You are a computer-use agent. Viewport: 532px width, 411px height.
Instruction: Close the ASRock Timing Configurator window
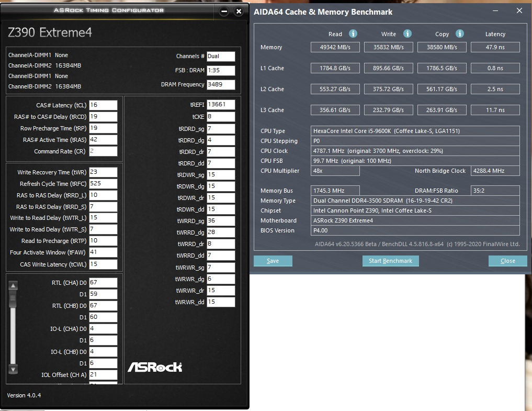pos(239,12)
